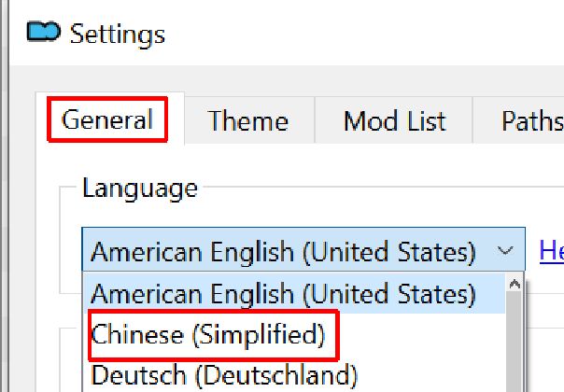This screenshot has height=392, width=564.
Task: Select American English (United States) from list
Action: point(294,293)
